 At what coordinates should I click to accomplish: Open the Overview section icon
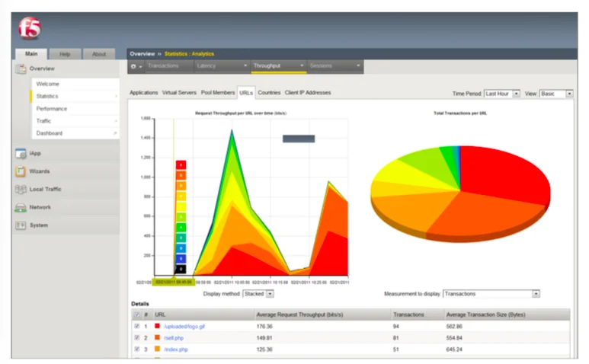click(21, 69)
